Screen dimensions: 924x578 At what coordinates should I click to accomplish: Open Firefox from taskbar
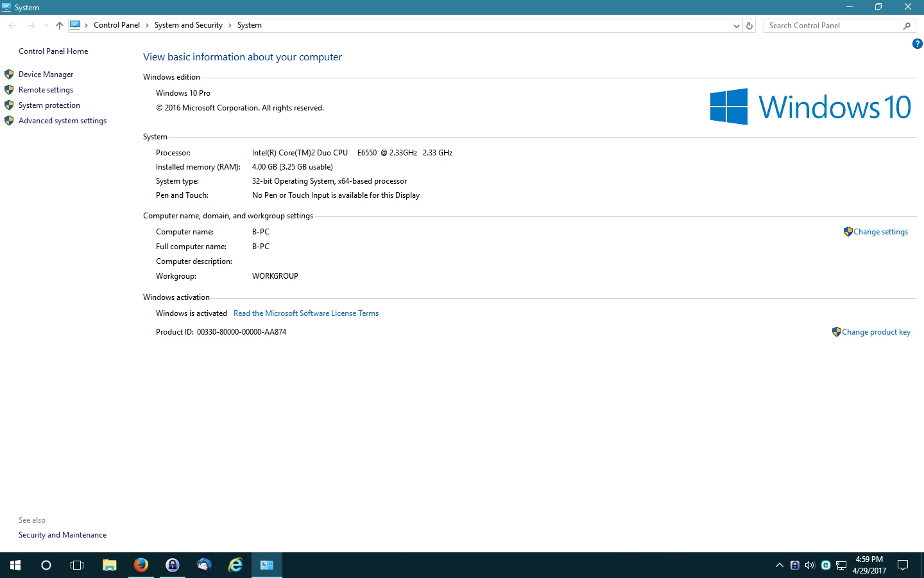coord(141,565)
